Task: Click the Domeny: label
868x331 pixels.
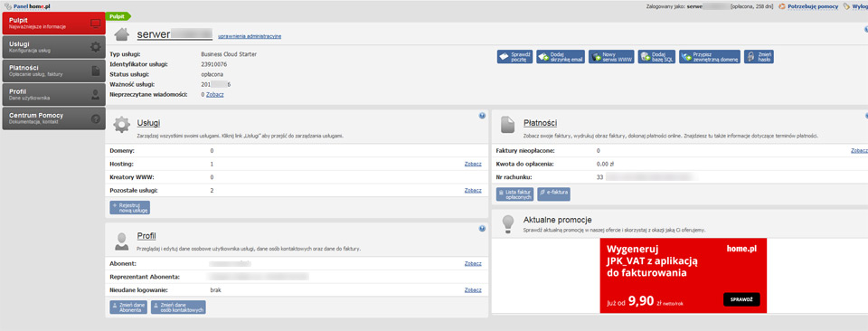Action: tap(122, 150)
